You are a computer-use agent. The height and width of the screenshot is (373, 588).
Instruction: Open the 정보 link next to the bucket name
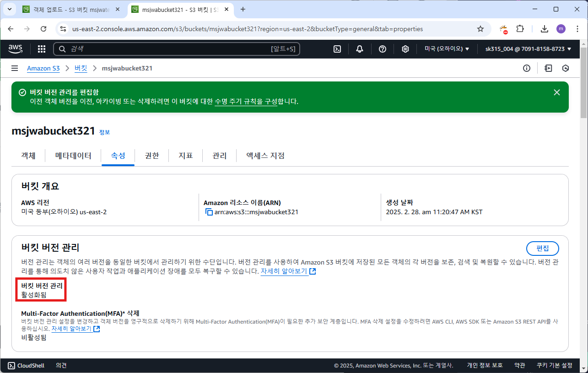104,132
